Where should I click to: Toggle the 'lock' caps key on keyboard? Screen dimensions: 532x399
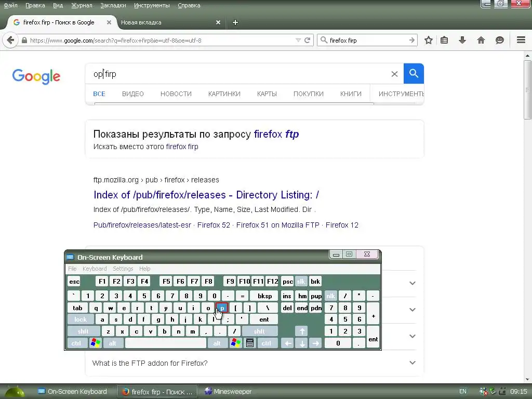click(81, 320)
